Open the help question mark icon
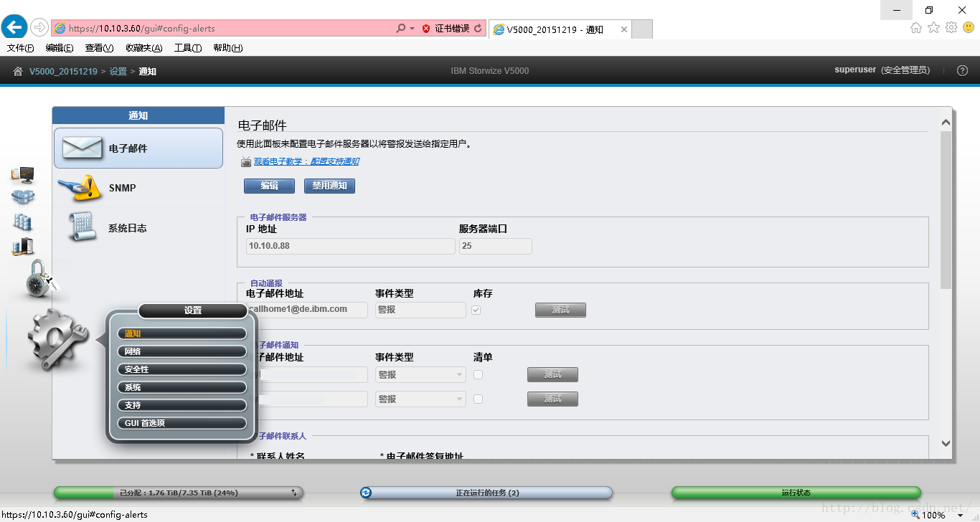This screenshot has height=522, width=980. tap(963, 70)
